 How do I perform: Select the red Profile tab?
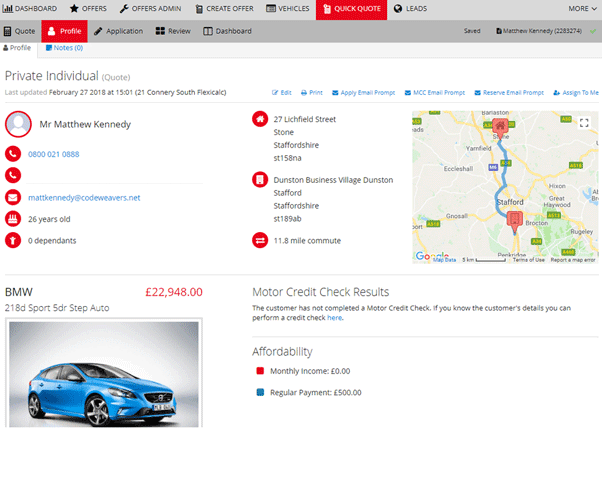(x=64, y=31)
